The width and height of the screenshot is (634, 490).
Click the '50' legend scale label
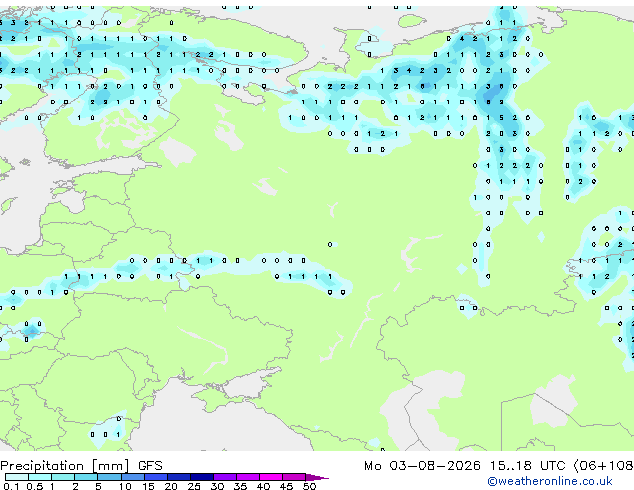[x=309, y=486]
